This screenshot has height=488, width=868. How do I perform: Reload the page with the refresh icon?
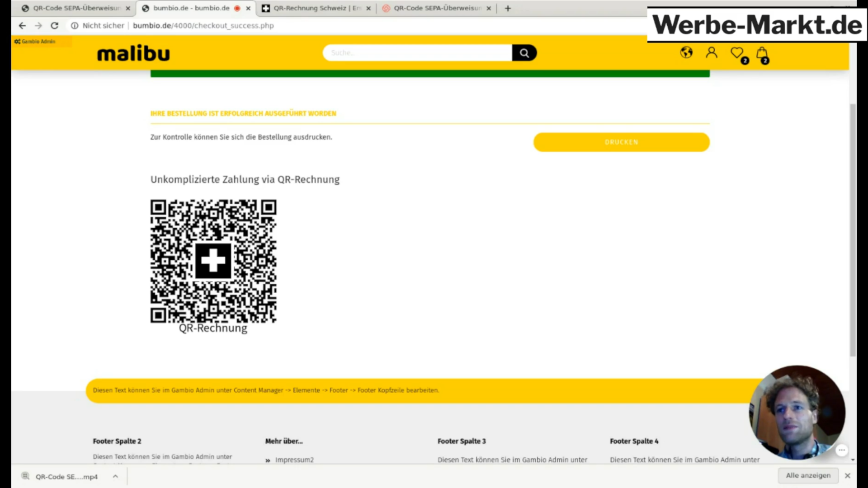point(55,26)
